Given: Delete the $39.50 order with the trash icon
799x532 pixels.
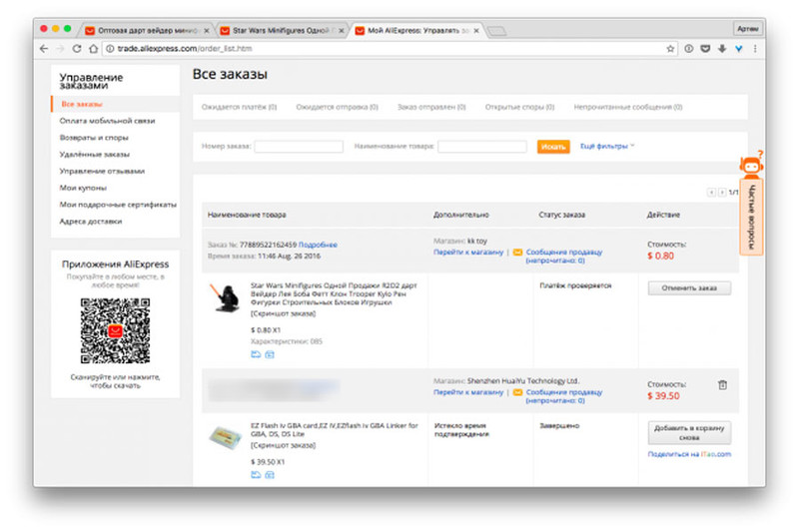Looking at the screenshot, I should (722, 385).
